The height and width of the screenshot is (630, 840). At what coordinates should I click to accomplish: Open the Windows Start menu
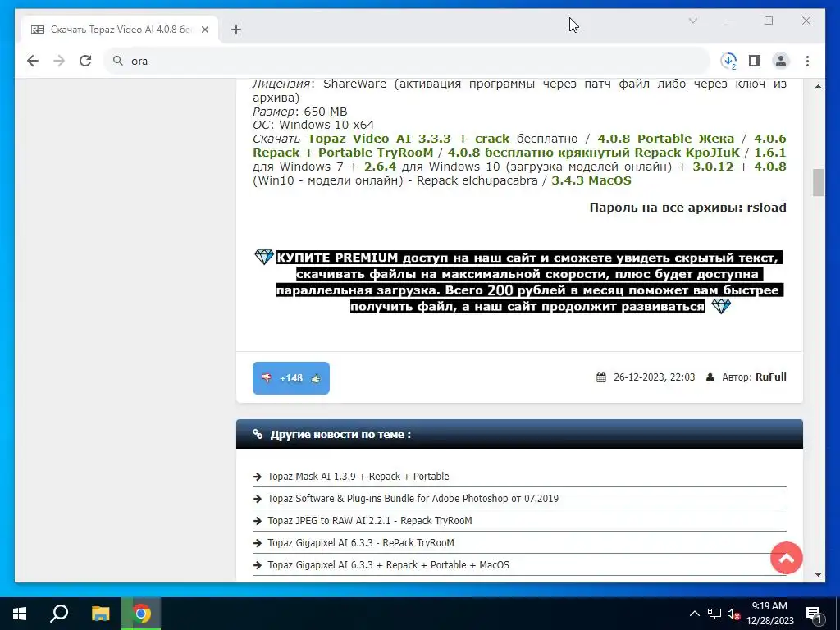click(20, 614)
